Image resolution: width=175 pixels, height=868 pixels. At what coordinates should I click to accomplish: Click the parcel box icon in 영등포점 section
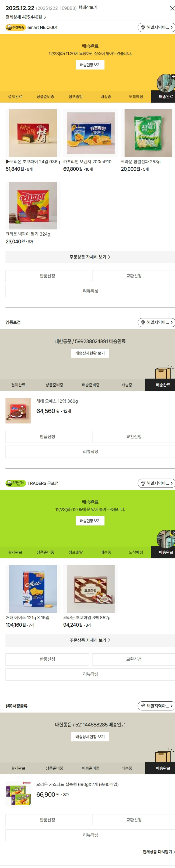(164, 372)
